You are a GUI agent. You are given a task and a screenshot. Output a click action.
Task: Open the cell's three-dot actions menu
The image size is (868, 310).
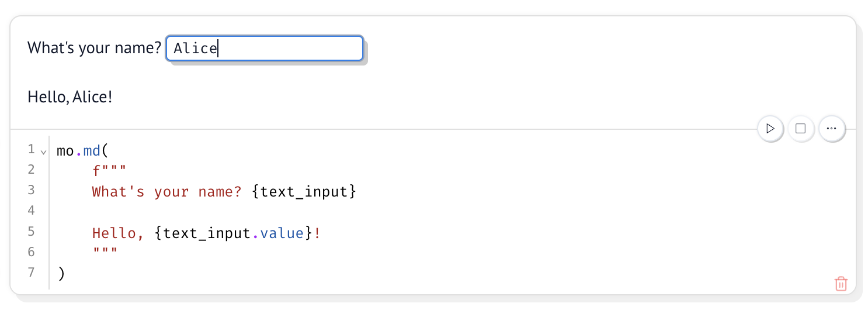(x=832, y=129)
